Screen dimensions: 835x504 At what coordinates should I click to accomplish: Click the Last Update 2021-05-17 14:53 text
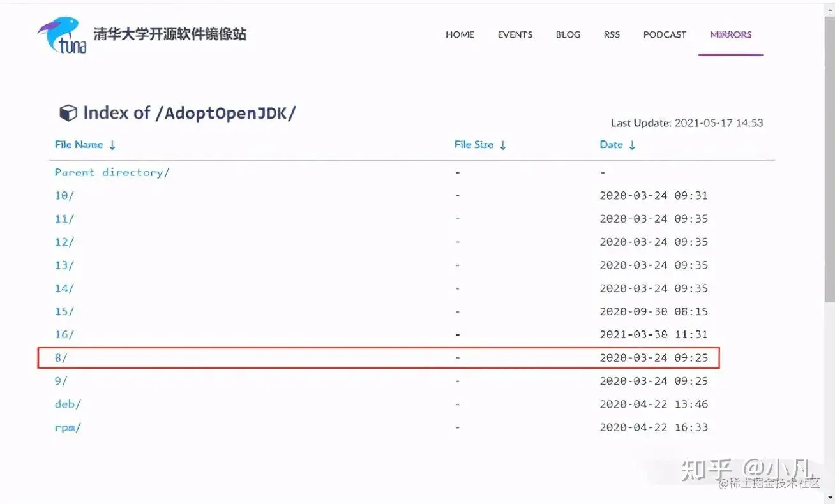click(x=687, y=122)
